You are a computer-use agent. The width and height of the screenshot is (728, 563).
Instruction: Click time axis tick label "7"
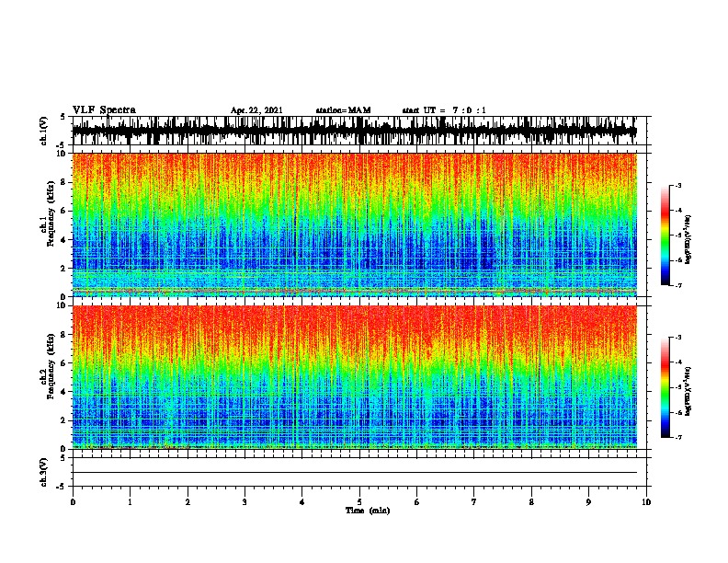click(474, 502)
